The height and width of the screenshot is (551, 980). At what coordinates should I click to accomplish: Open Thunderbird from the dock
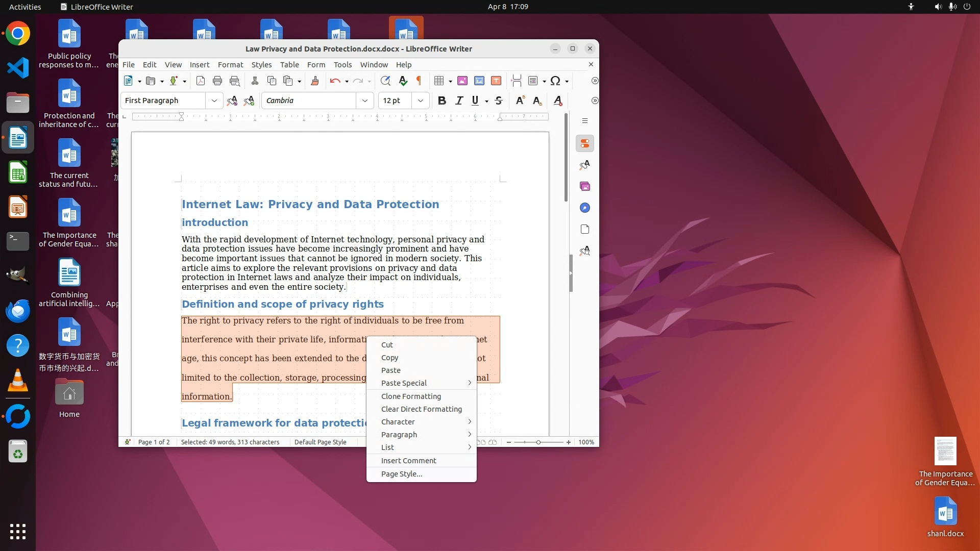tap(18, 311)
